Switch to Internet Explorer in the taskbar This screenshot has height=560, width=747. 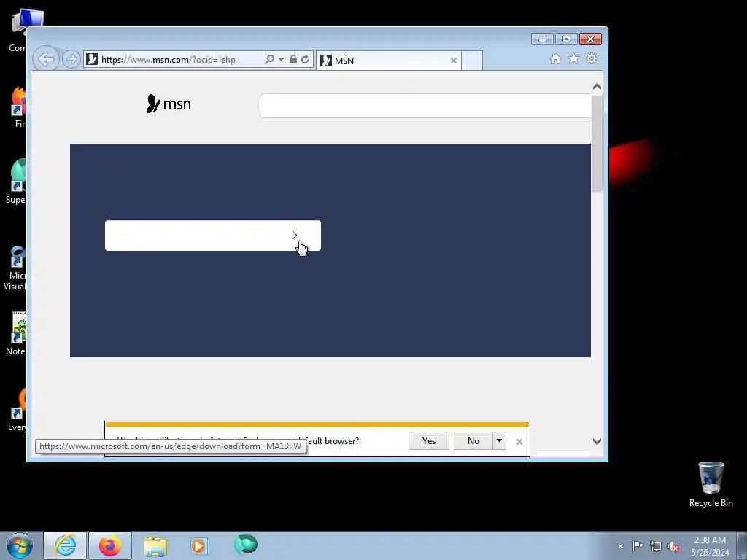coord(65,545)
